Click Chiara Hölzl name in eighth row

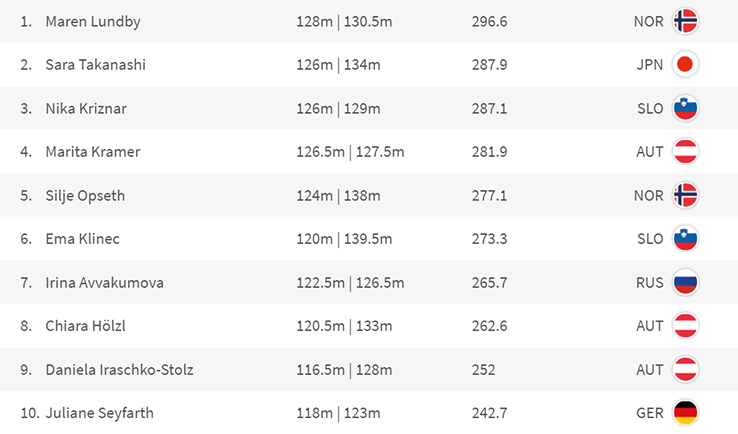pyautogui.click(x=85, y=326)
